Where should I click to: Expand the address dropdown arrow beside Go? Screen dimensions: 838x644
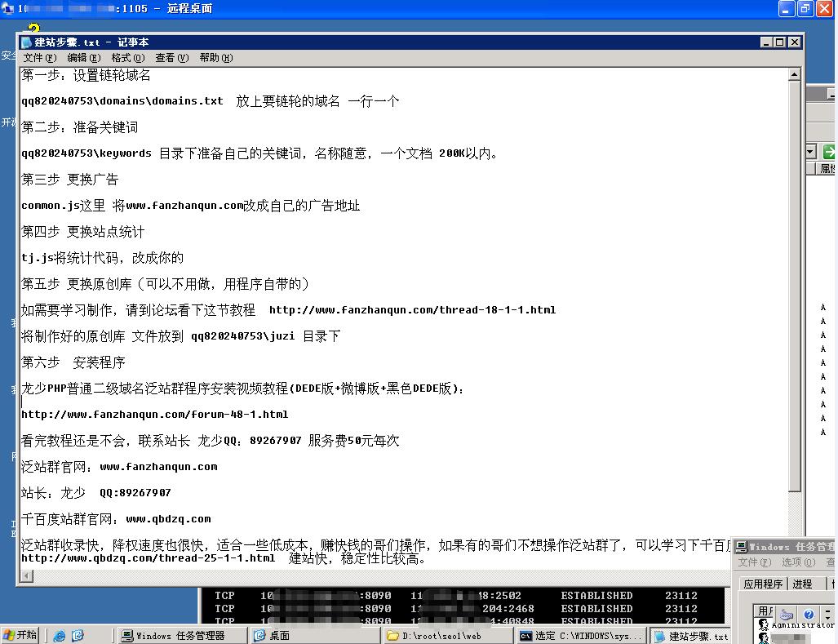coord(811,152)
